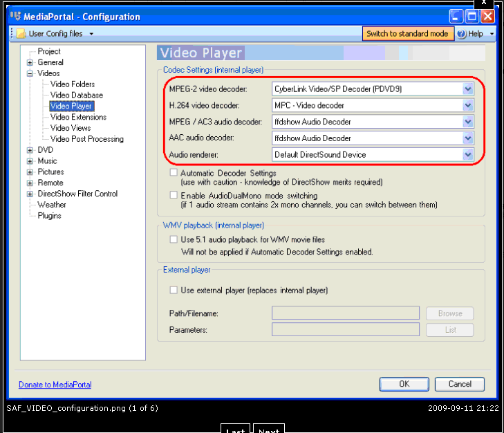Screen dimensions: 504x433
Task: Open the MPEG-2 video decoder dropdown
Action: (x=468, y=89)
